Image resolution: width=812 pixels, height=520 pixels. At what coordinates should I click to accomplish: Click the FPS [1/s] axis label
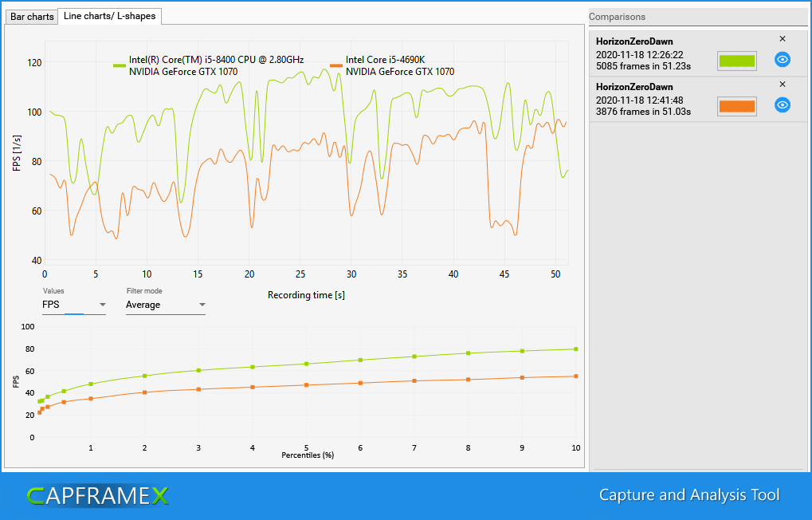tap(17, 153)
